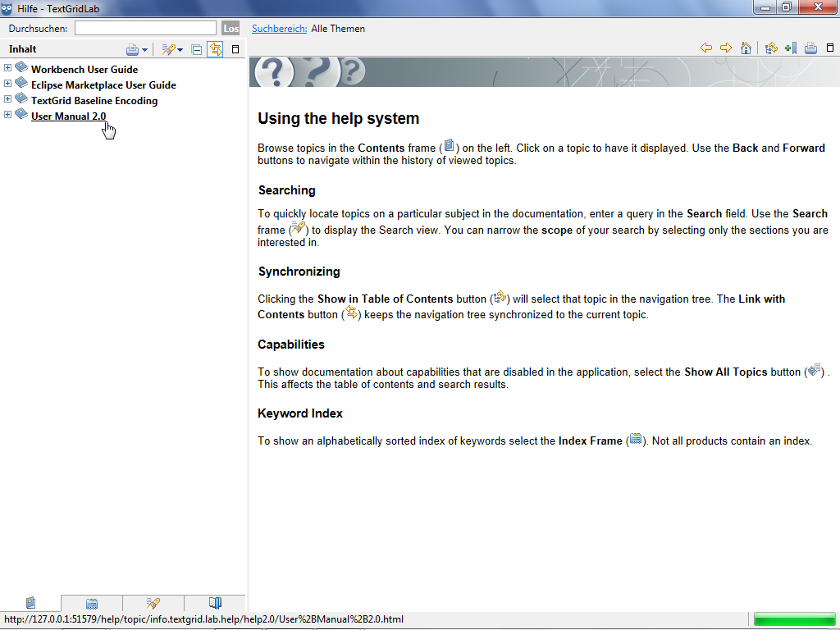Screen dimensions: 840x630
Task: Maximize the content frame on the right
Action: coord(829,48)
